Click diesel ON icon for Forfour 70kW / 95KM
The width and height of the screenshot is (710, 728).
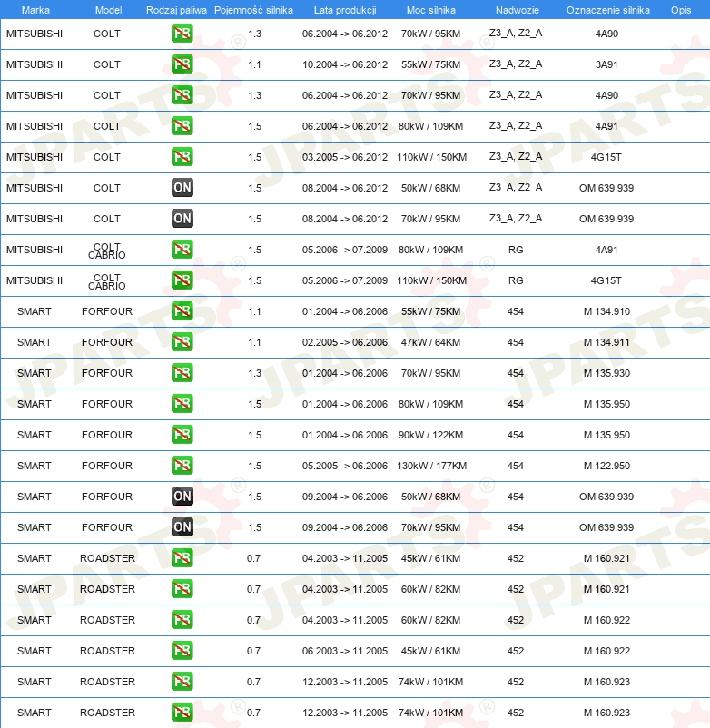pos(182,527)
